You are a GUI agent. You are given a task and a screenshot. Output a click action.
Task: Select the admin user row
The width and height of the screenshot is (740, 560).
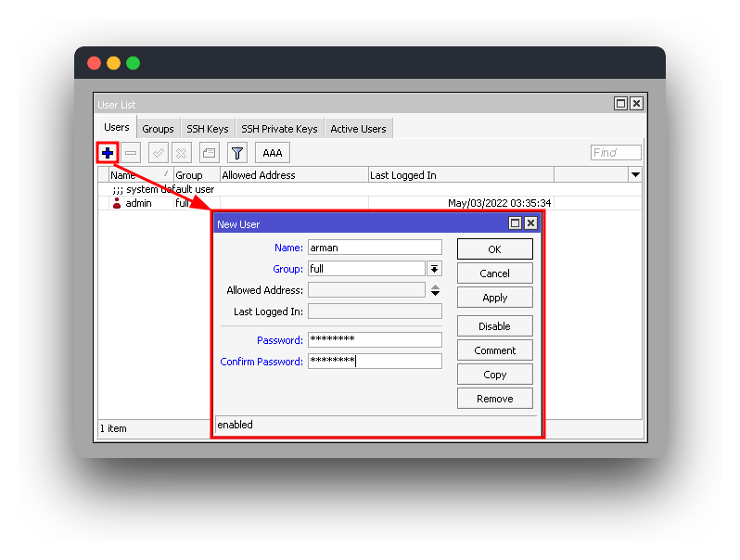(x=139, y=203)
